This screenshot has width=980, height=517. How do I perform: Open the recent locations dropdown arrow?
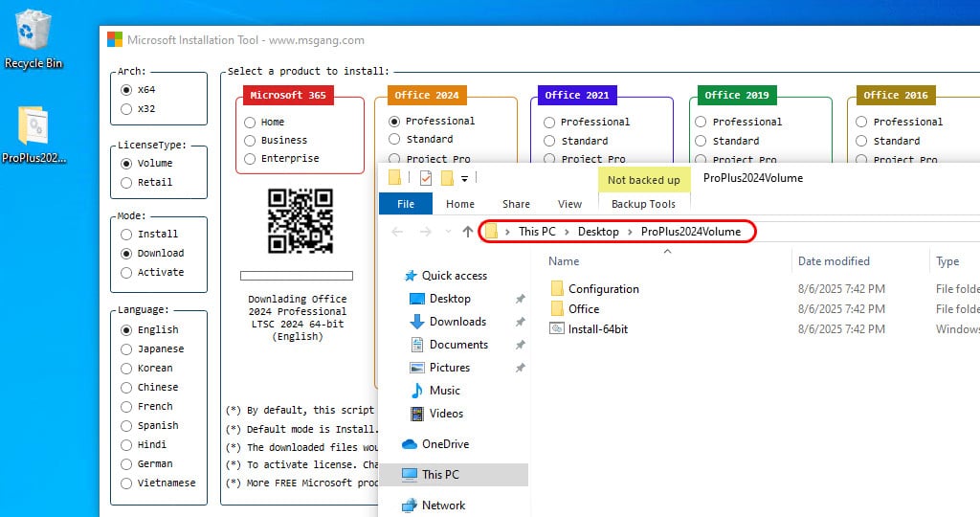click(448, 232)
